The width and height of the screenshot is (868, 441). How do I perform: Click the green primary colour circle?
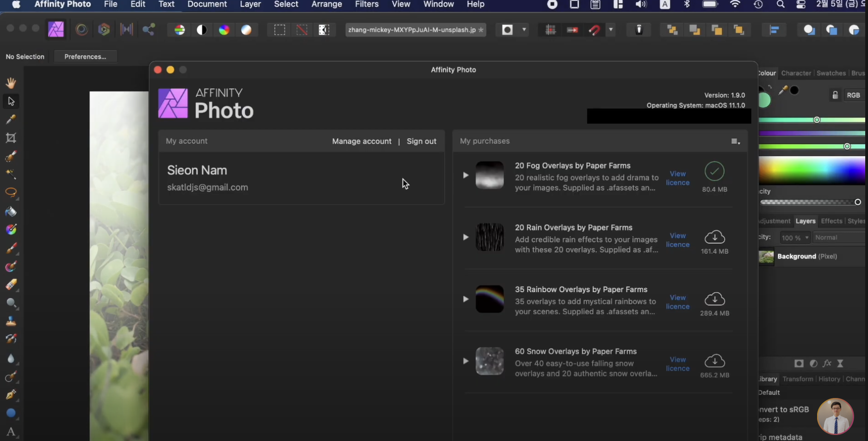[x=764, y=100]
